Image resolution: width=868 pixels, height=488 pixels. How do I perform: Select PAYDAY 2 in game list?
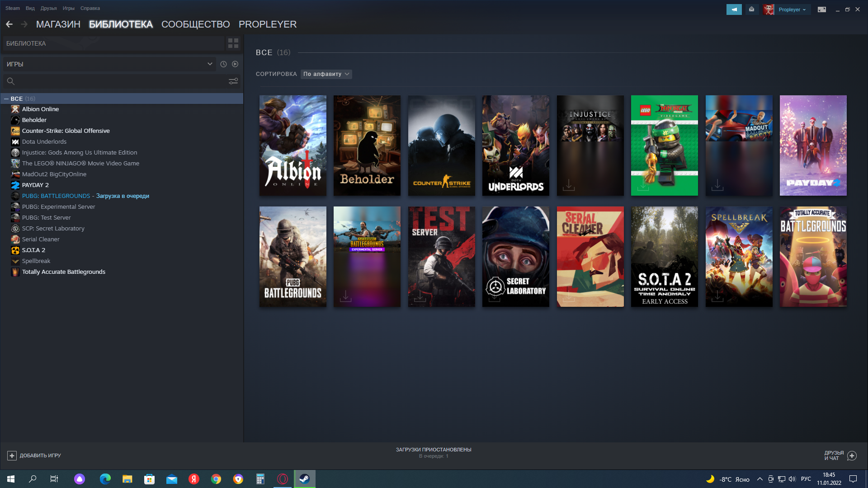coord(35,185)
